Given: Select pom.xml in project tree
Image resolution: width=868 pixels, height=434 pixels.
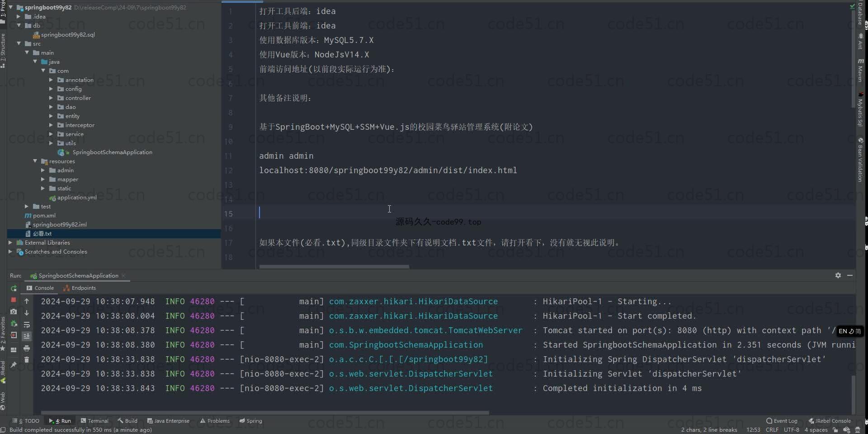Looking at the screenshot, I should click(40, 215).
